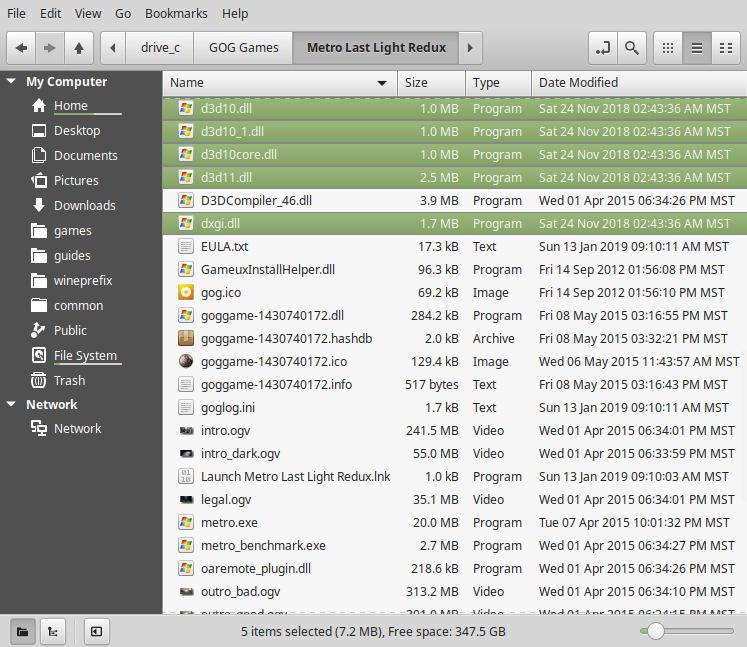Switch to list view
This screenshot has width=747, height=647.
click(x=697, y=48)
